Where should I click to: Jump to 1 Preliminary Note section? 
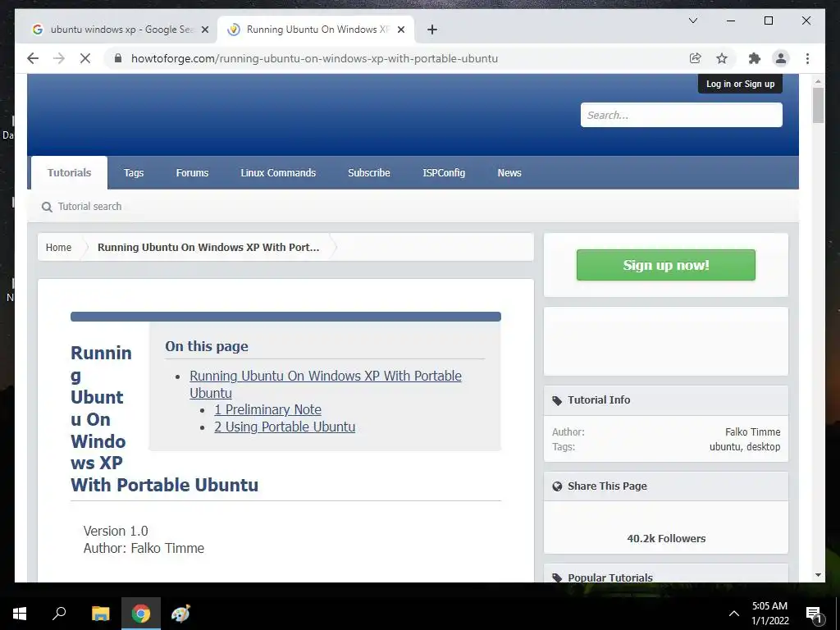pos(268,409)
